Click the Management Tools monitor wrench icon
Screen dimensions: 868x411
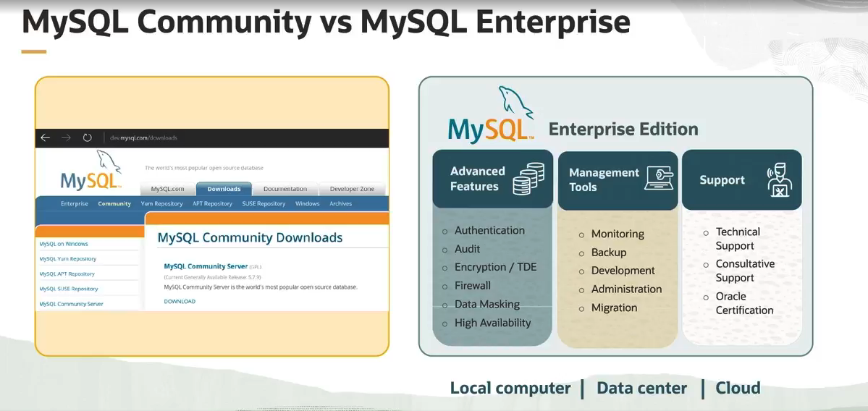tap(659, 179)
